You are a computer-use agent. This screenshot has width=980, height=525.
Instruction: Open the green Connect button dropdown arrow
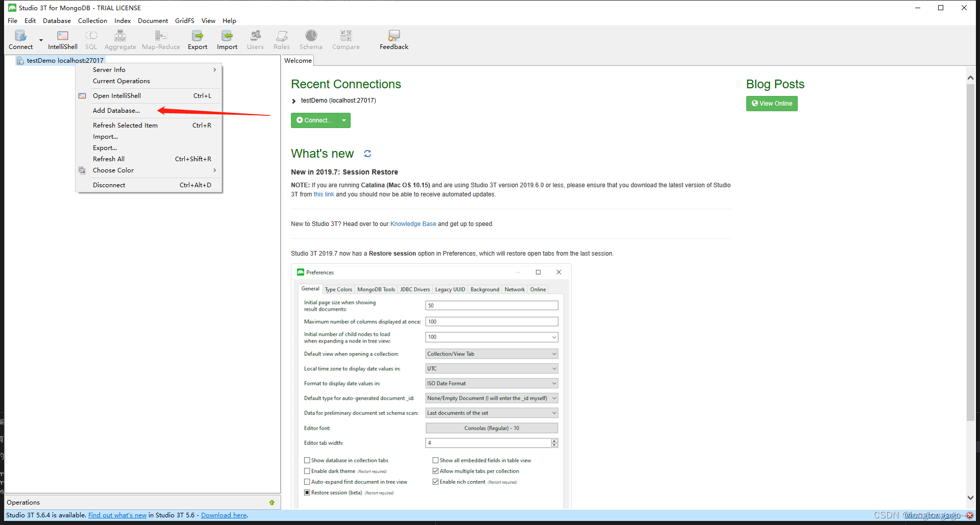pos(344,120)
